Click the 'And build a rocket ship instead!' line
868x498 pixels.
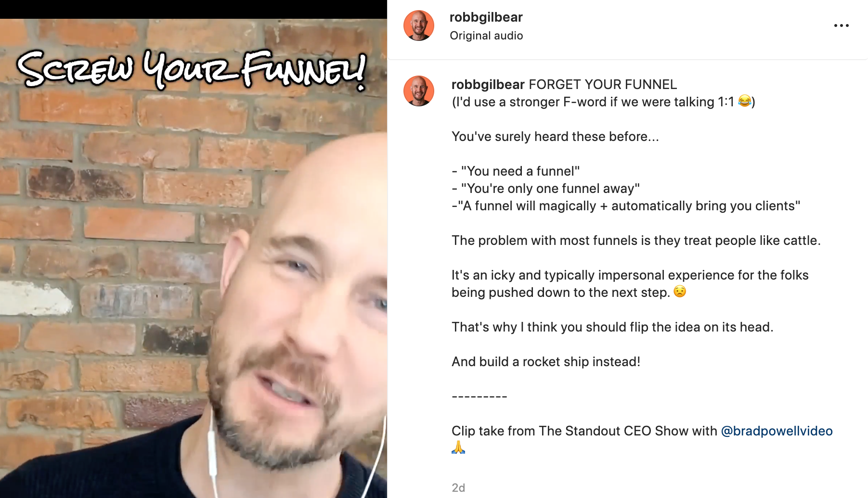point(546,362)
